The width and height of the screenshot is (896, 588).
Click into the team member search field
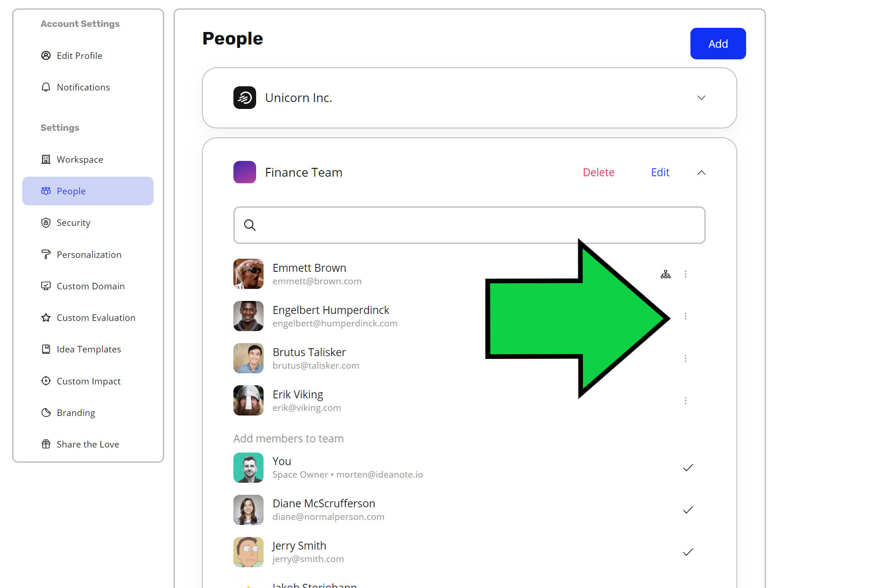469,225
